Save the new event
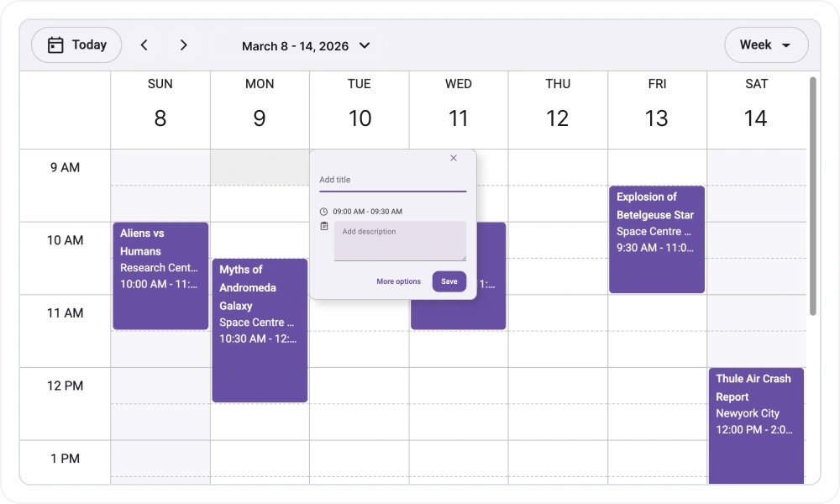Viewport: 840px width, 504px height. point(449,281)
